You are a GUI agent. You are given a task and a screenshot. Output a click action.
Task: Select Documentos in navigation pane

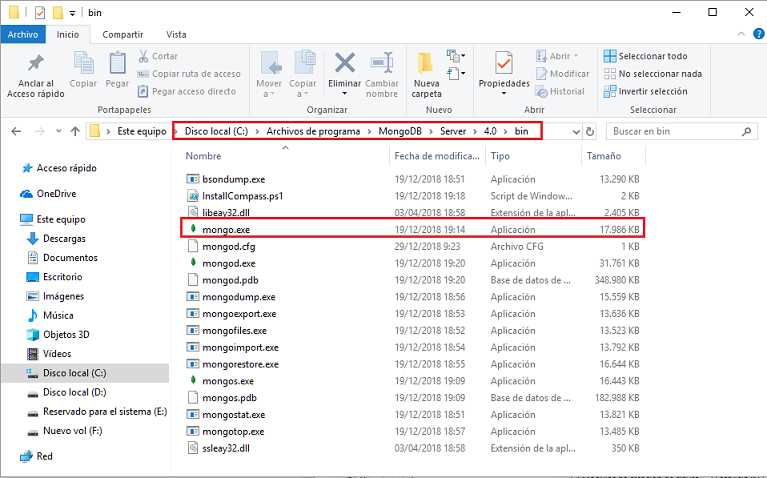(70, 258)
